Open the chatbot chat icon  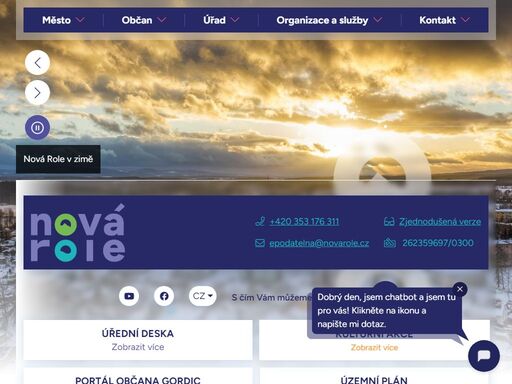point(484,356)
